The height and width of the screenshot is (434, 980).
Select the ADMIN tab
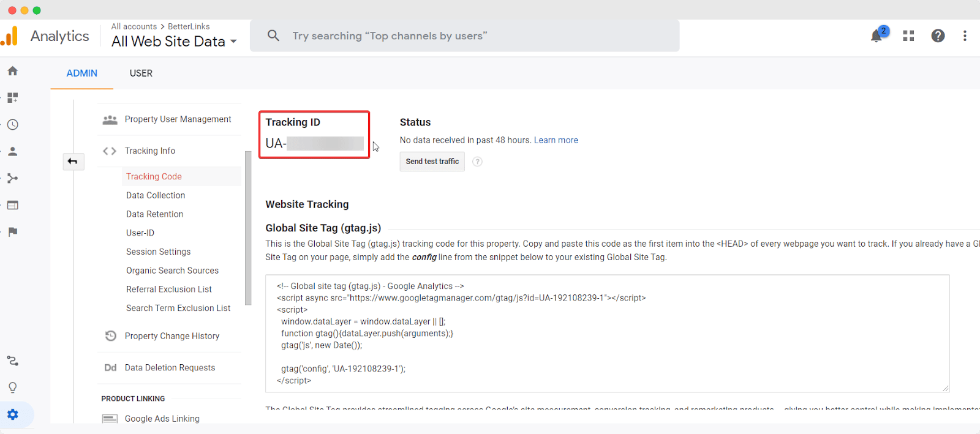[81, 73]
